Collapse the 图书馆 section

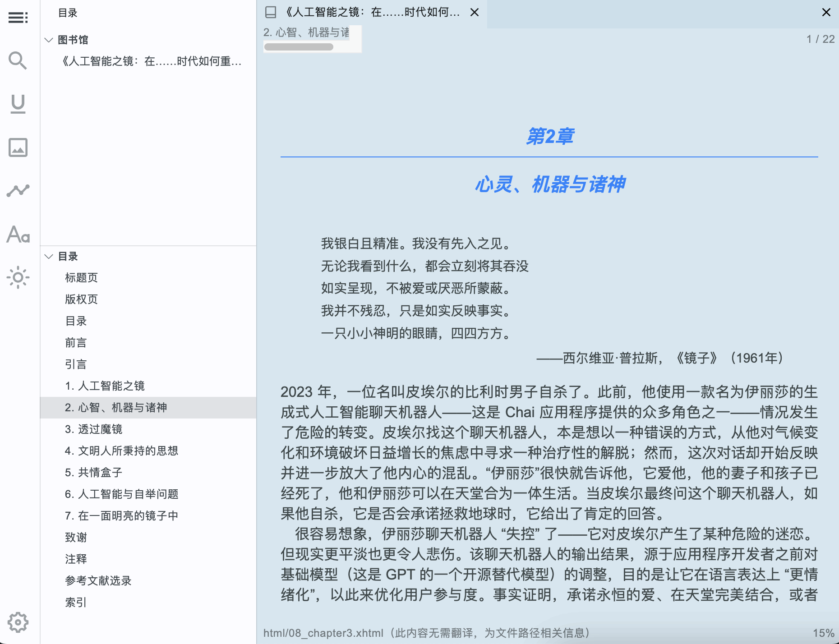point(49,40)
